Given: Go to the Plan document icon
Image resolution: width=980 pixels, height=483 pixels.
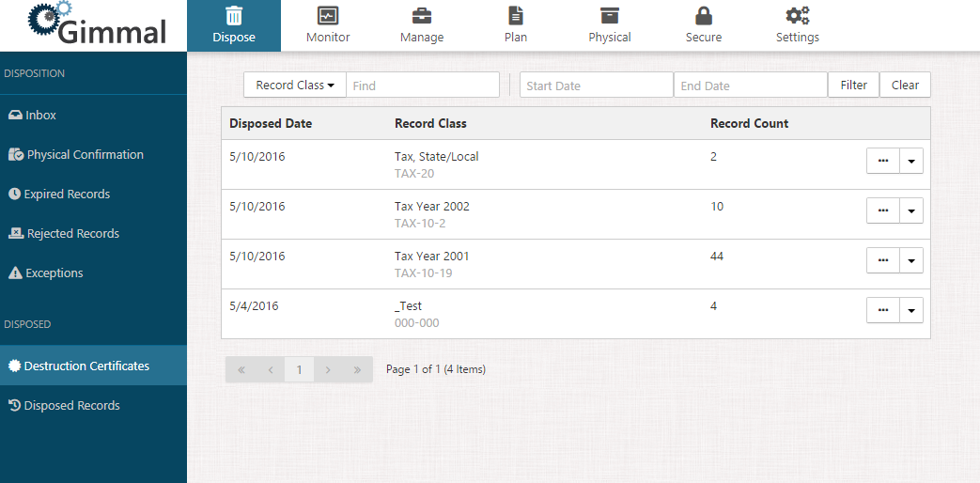Looking at the screenshot, I should coord(516,16).
